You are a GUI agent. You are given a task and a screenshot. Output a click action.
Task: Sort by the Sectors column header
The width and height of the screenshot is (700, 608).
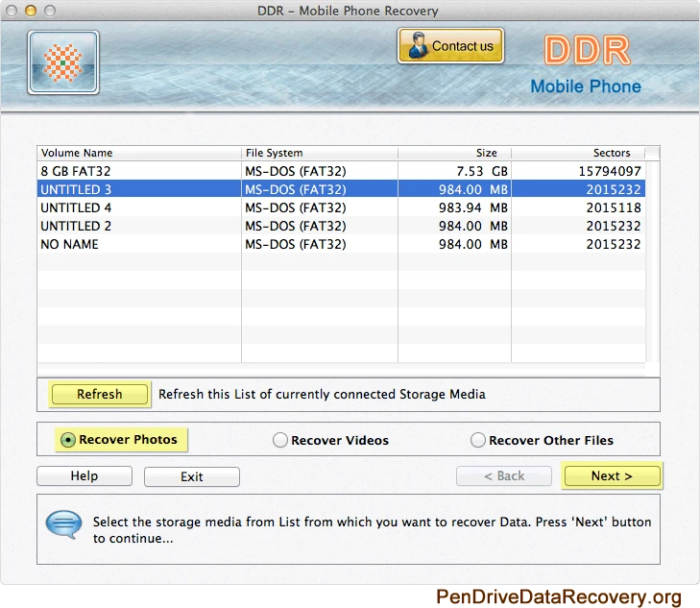[577, 153]
